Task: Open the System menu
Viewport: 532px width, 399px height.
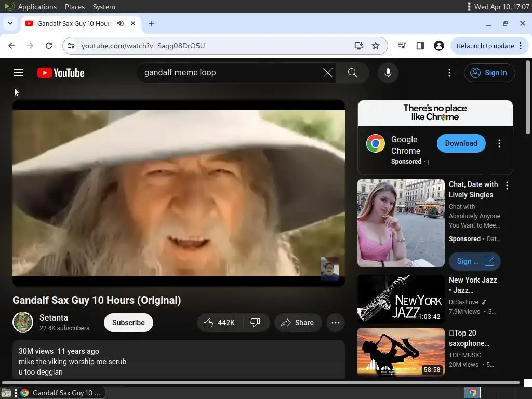Action: click(104, 7)
